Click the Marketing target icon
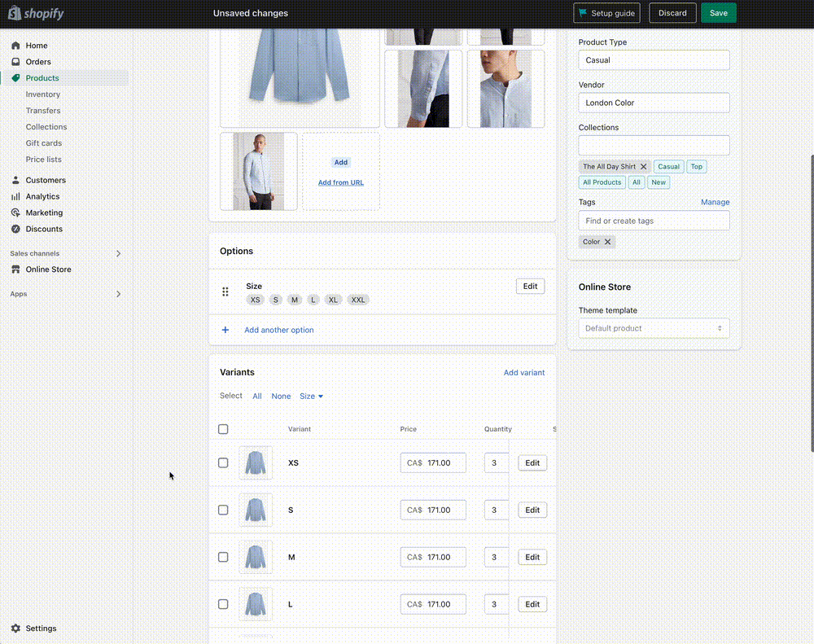Viewport: 814px width, 644px height. click(15, 212)
